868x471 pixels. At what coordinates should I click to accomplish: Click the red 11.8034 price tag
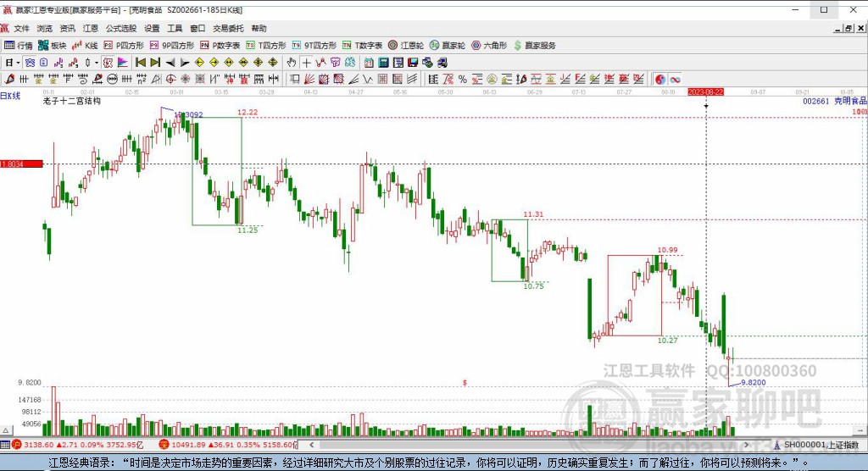point(21,163)
